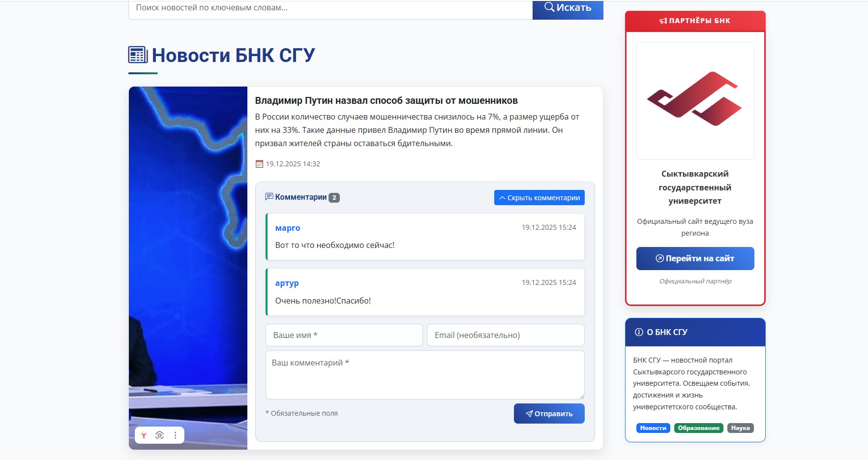868x460 pixels.
Task: Open the three-dot menu on the image
Action: (175, 435)
